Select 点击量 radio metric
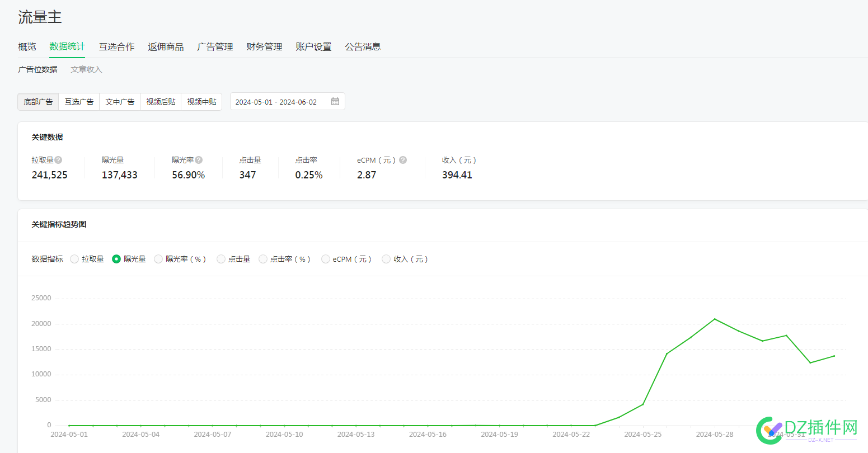The width and height of the screenshot is (868, 453). click(x=221, y=259)
